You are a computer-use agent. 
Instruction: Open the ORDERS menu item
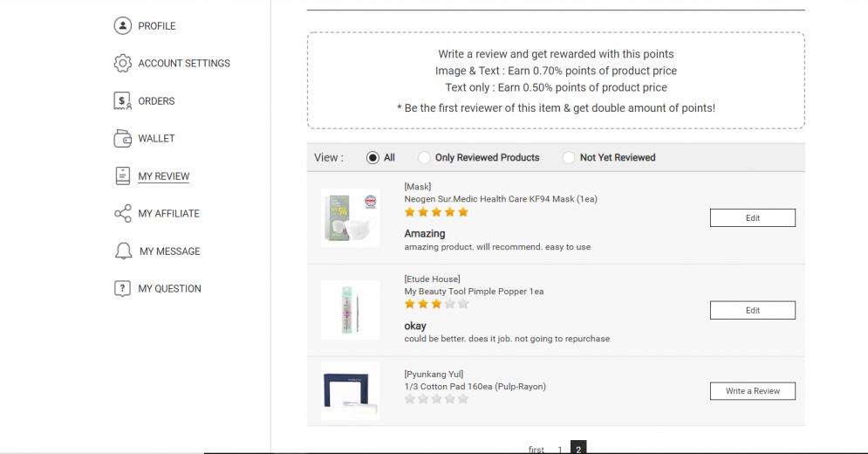click(x=156, y=101)
